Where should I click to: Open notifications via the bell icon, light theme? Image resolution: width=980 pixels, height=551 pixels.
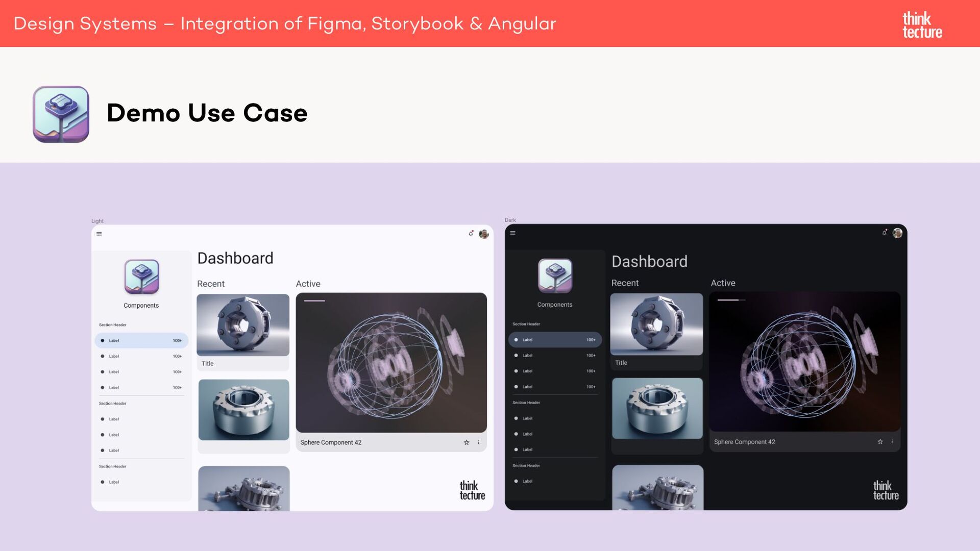[x=470, y=234]
